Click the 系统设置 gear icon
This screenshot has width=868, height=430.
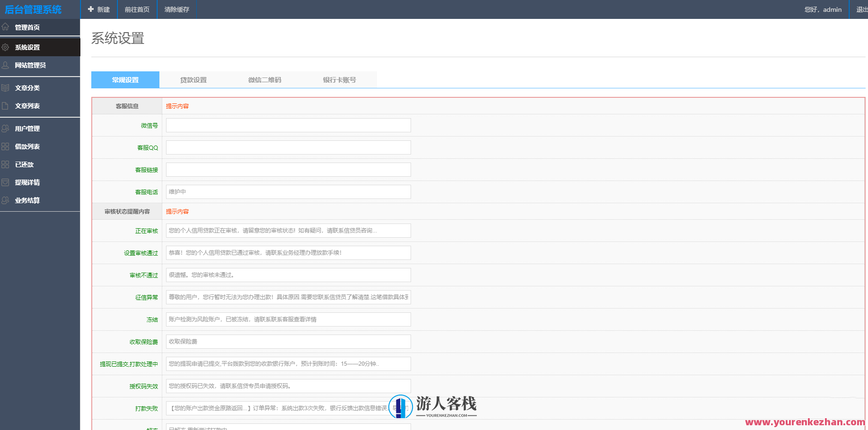[5, 47]
